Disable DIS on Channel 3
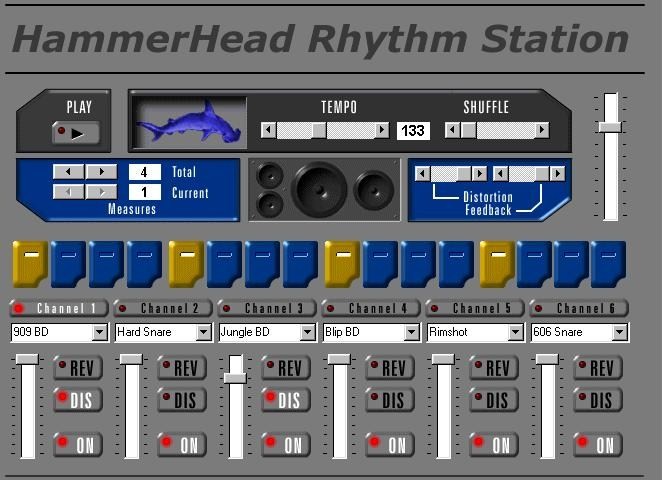The image size is (662, 480). [x=286, y=399]
